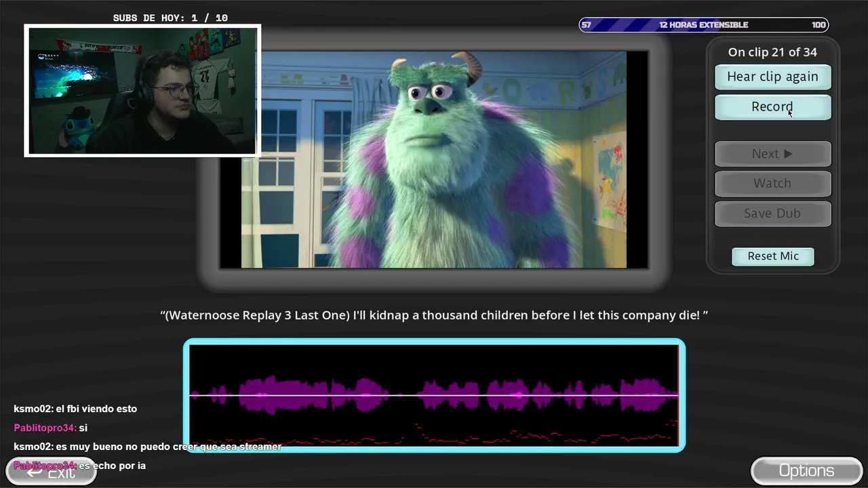Viewport: 868px width, 488px height.
Task: Reset the microphone with Reset Mic
Action: click(773, 256)
